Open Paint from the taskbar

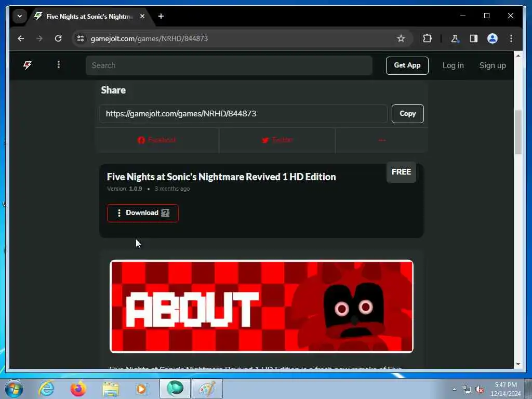pyautogui.click(x=207, y=389)
